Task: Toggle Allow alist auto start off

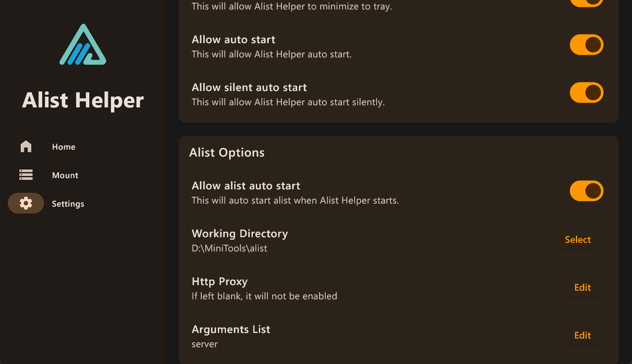Action: [586, 191]
